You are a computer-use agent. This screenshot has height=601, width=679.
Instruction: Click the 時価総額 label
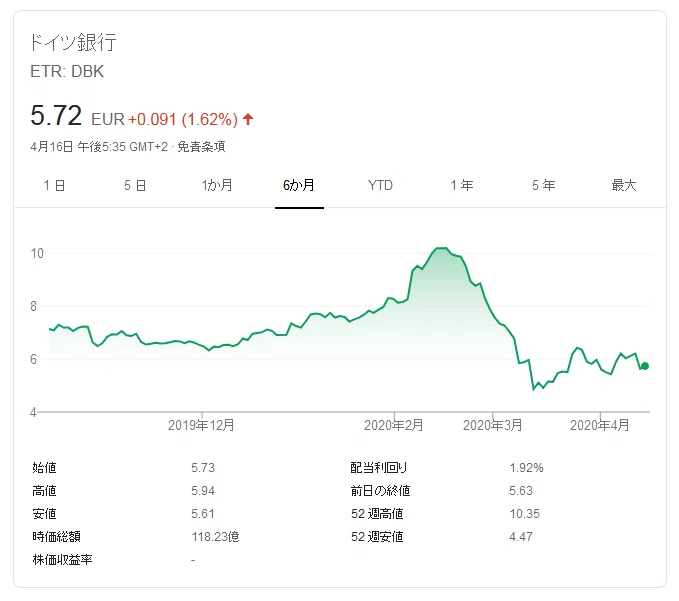click(56, 537)
